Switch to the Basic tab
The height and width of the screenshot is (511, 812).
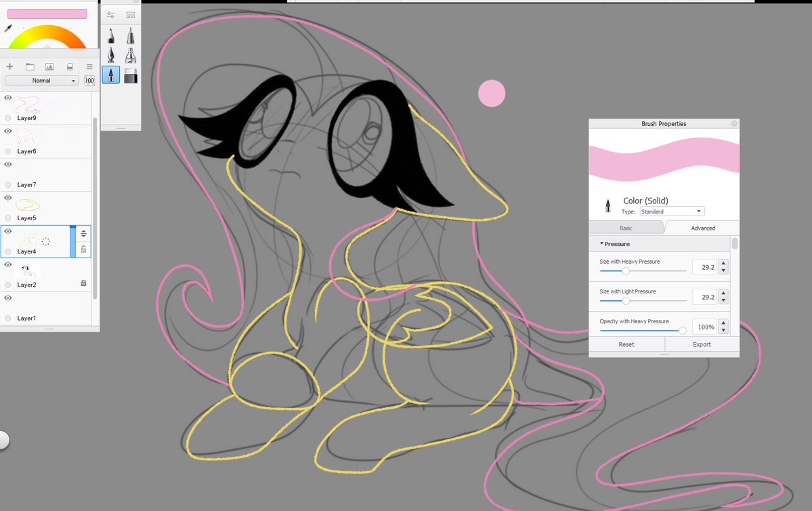click(626, 228)
